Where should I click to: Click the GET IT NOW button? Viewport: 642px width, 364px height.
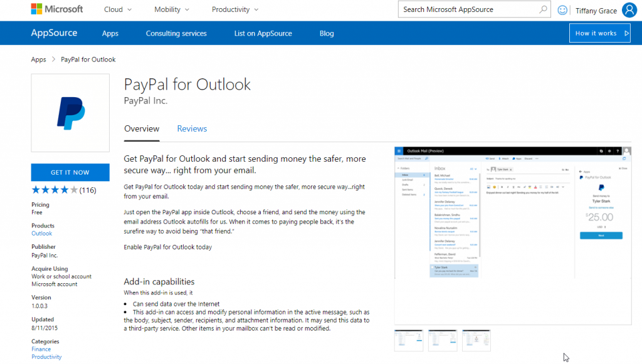click(70, 172)
